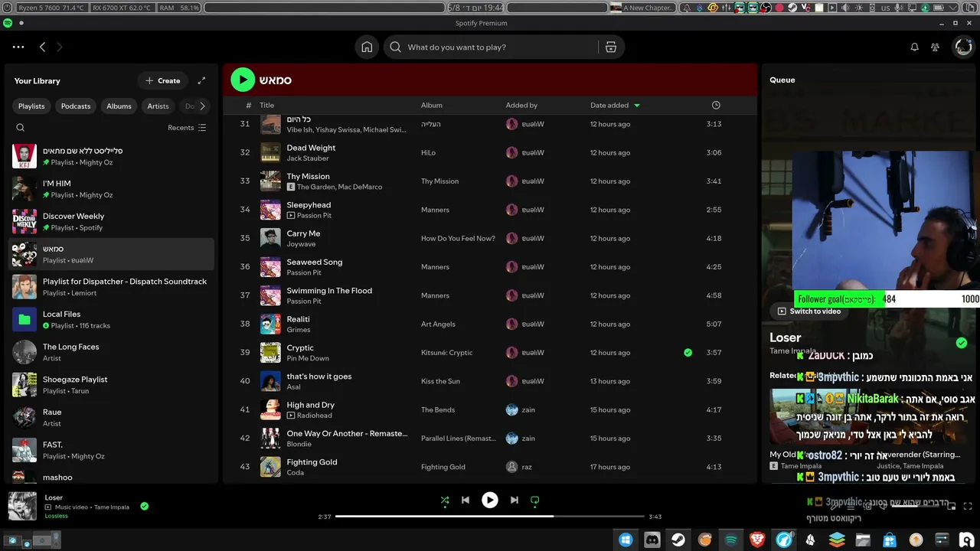Click the Switch to video button
This screenshot has width=980, height=551.
[x=809, y=311]
